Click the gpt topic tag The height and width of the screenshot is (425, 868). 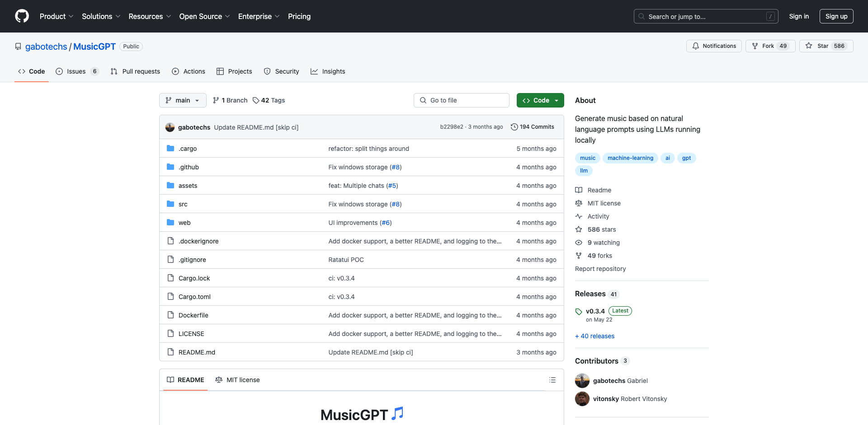click(686, 158)
